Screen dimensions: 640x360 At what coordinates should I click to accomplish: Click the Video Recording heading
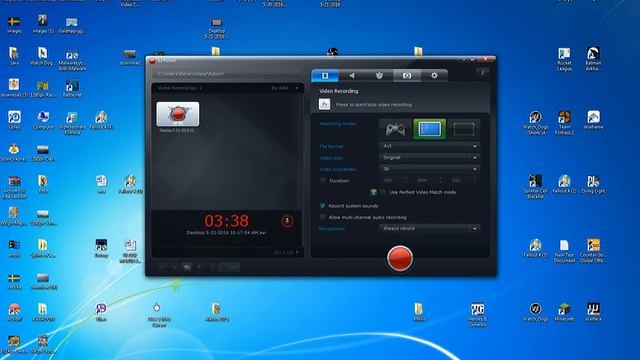[x=339, y=91]
